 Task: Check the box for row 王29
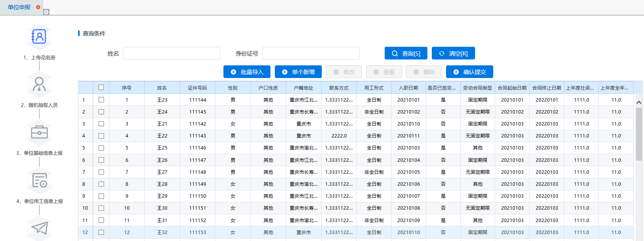point(101,196)
